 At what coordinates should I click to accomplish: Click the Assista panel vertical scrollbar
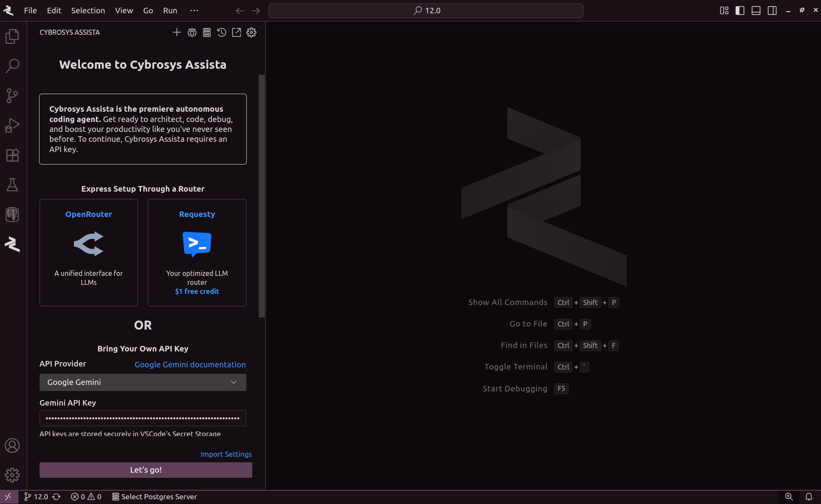click(x=261, y=196)
